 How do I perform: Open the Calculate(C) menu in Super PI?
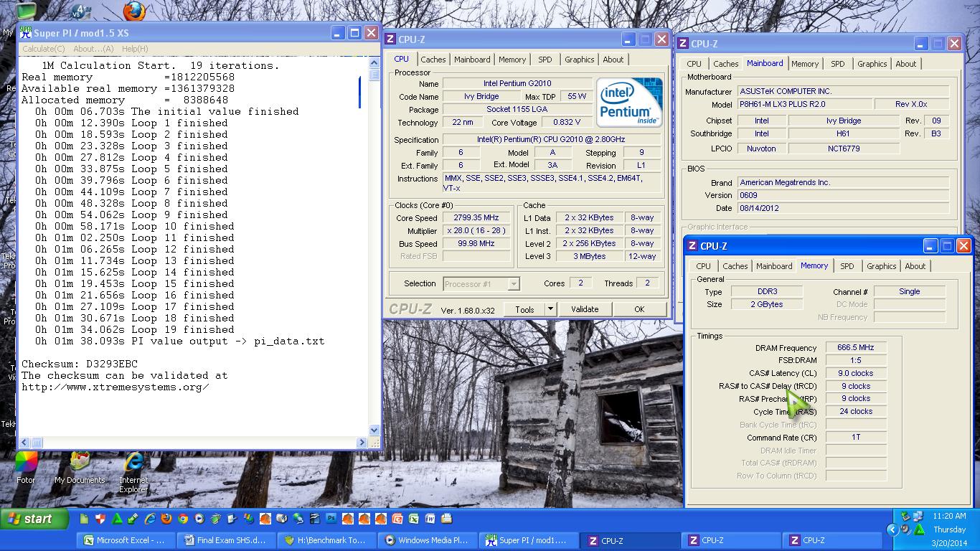pyautogui.click(x=43, y=49)
